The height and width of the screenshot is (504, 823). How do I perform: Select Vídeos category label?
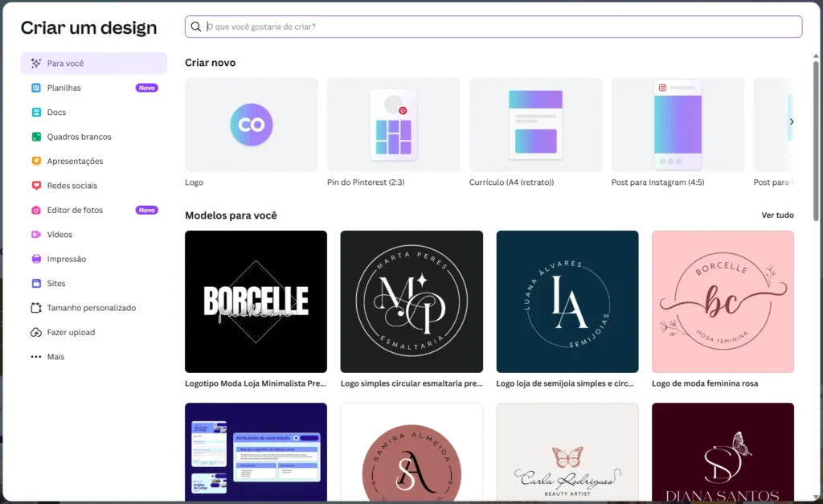tap(59, 234)
